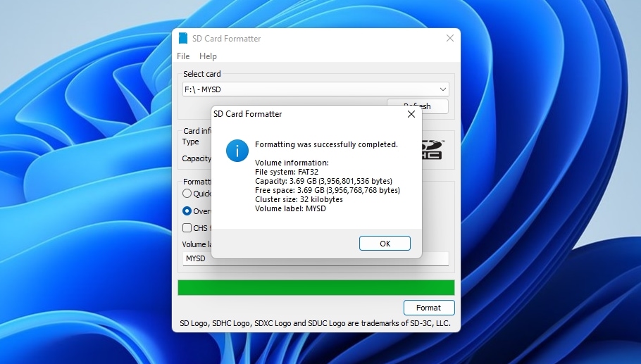Open the File menu
641x364 pixels.
coord(183,56)
